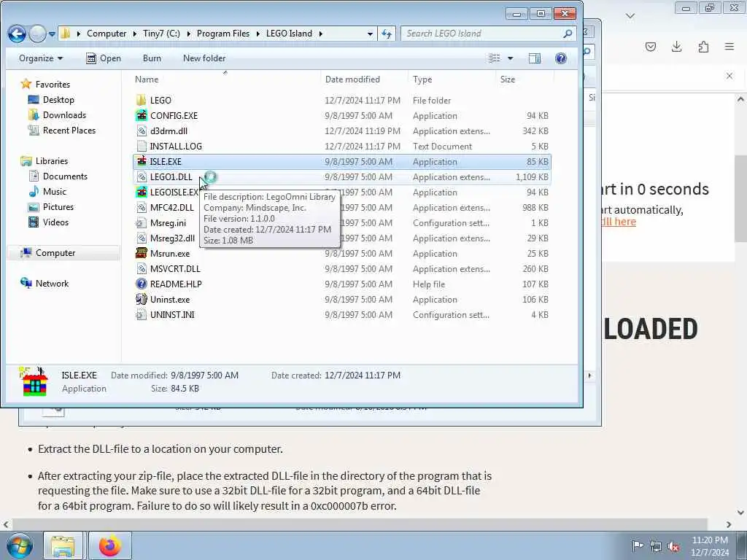Click the Firefox Pocket save icon
The image size is (747, 560).
coord(650,47)
